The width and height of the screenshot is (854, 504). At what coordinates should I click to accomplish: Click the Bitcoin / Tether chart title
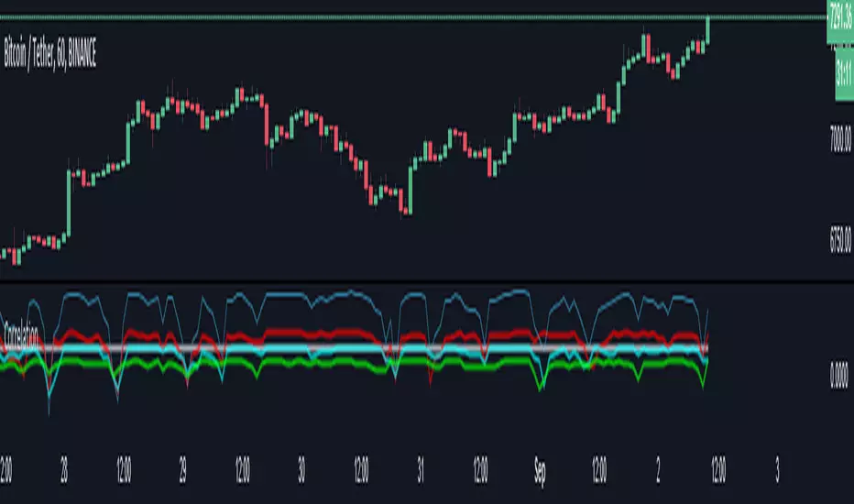(x=50, y=53)
